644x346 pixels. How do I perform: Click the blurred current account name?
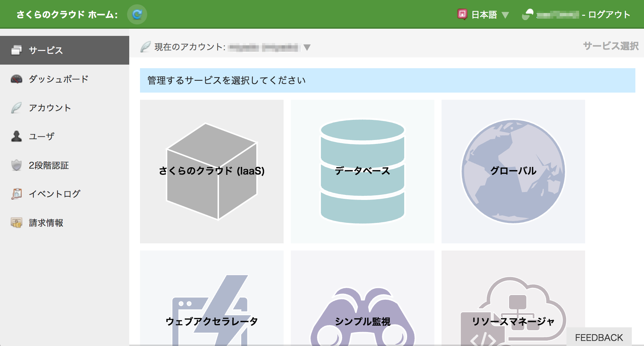264,47
